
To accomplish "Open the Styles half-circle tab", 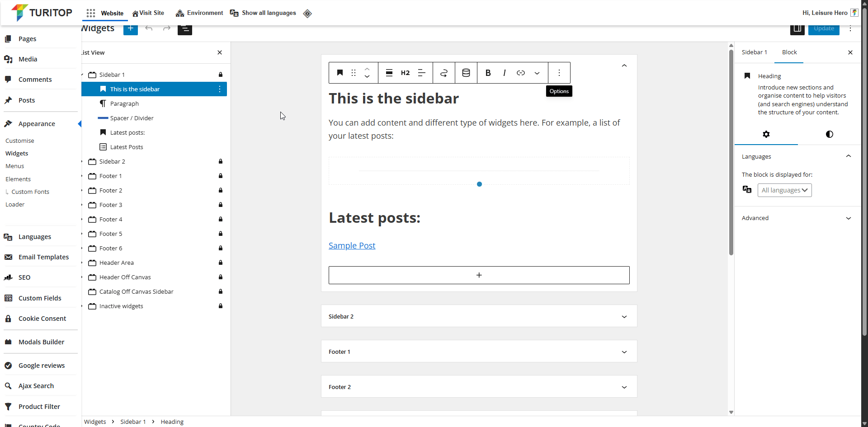I will 829,134.
